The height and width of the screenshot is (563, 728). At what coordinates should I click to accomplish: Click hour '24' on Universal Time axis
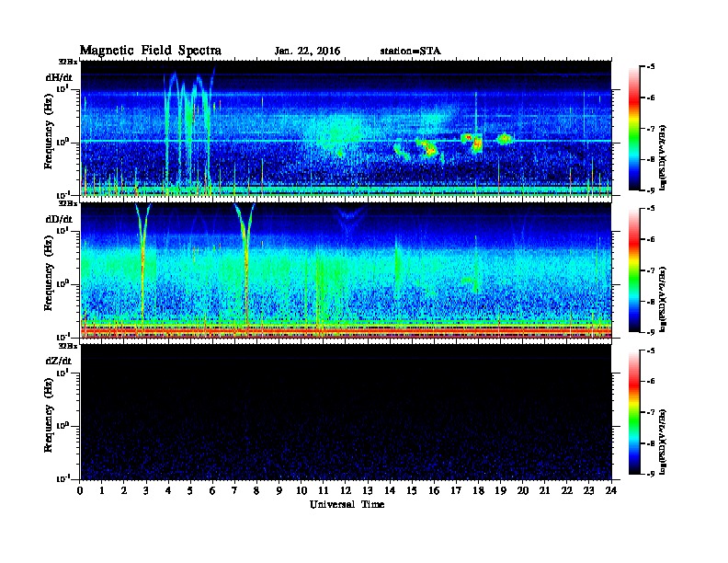[611, 490]
